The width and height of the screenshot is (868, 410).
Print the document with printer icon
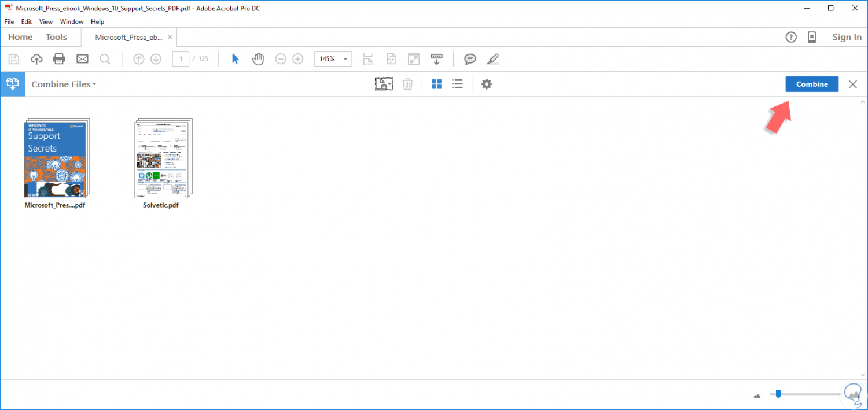pyautogui.click(x=59, y=59)
